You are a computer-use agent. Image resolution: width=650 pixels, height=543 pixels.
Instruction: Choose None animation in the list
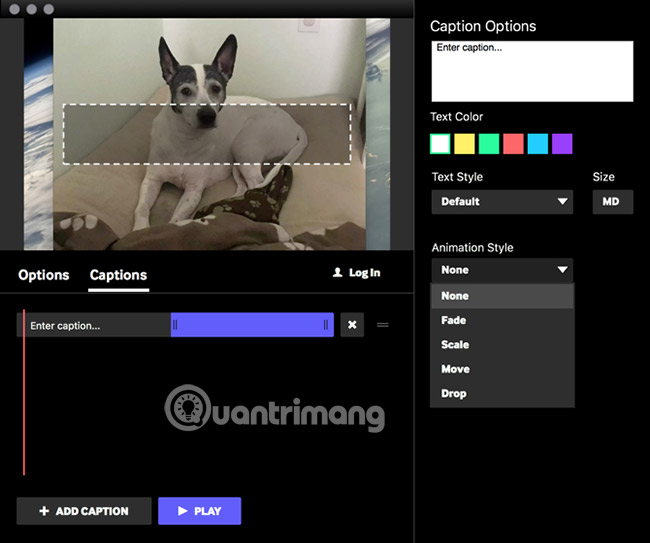click(x=502, y=296)
